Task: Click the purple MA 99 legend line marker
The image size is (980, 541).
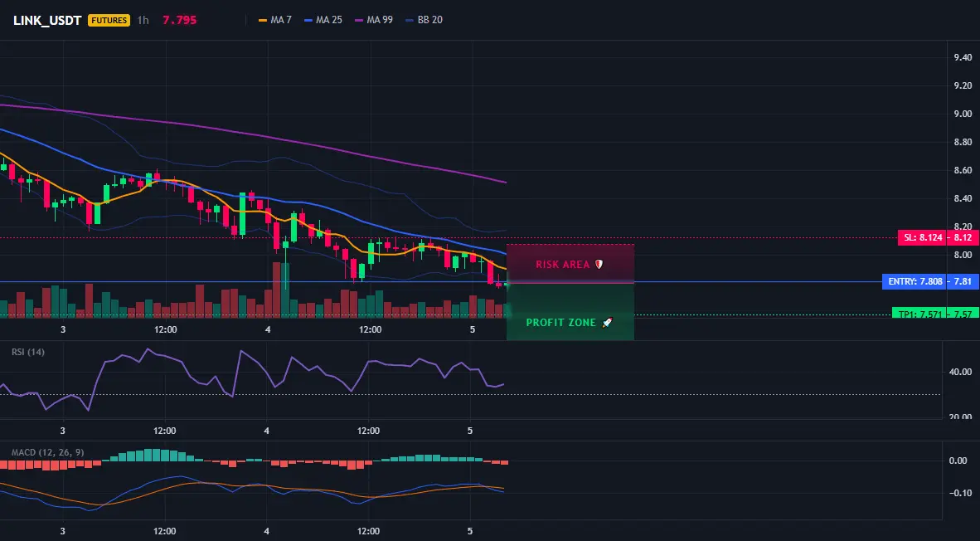Action: coord(359,20)
